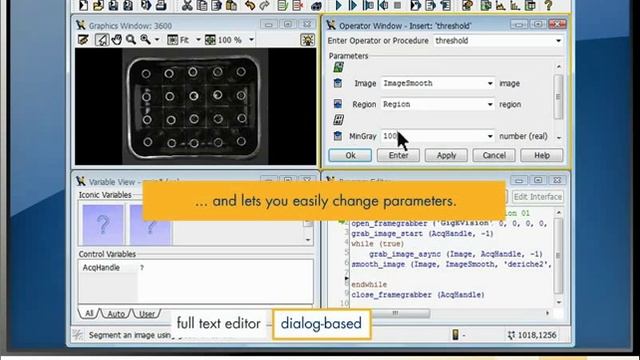Create a new program from the toolbar

tap(83, 5)
